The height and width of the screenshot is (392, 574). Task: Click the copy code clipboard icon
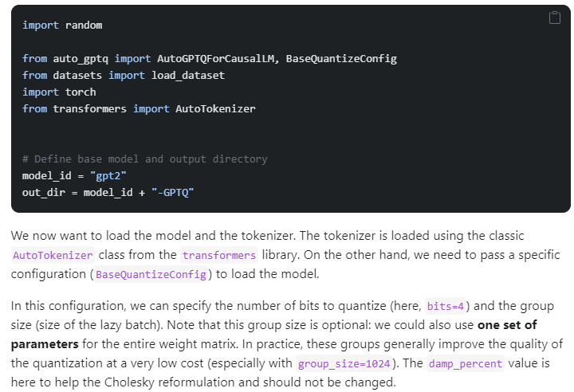coord(555,18)
